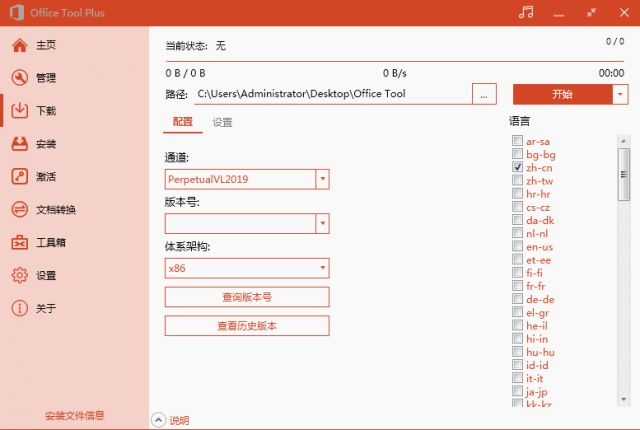The image size is (640, 430).
Task: Open the 工具箱 menu label
Action: (51, 243)
